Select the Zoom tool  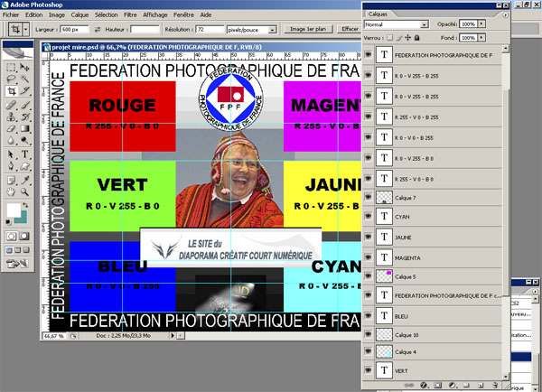pos(24,191)
